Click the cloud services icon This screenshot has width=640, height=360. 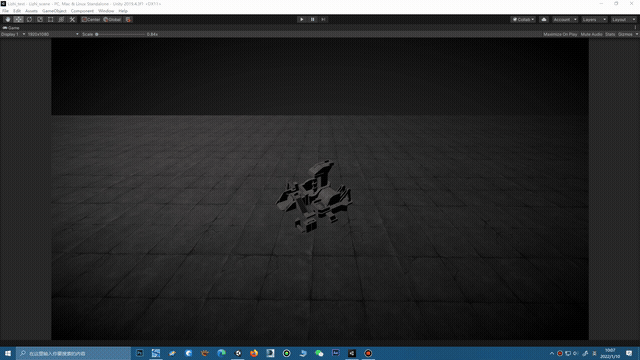coord(544,20)
